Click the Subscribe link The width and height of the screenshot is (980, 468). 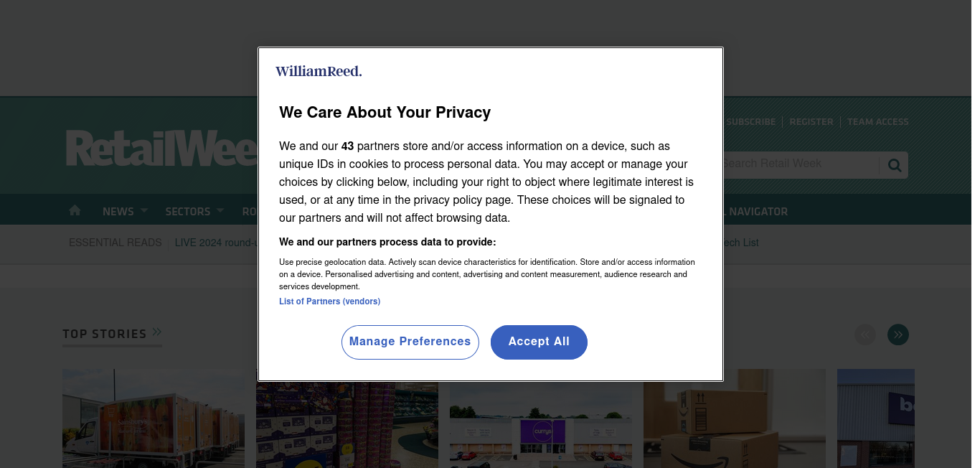(750, 122)
